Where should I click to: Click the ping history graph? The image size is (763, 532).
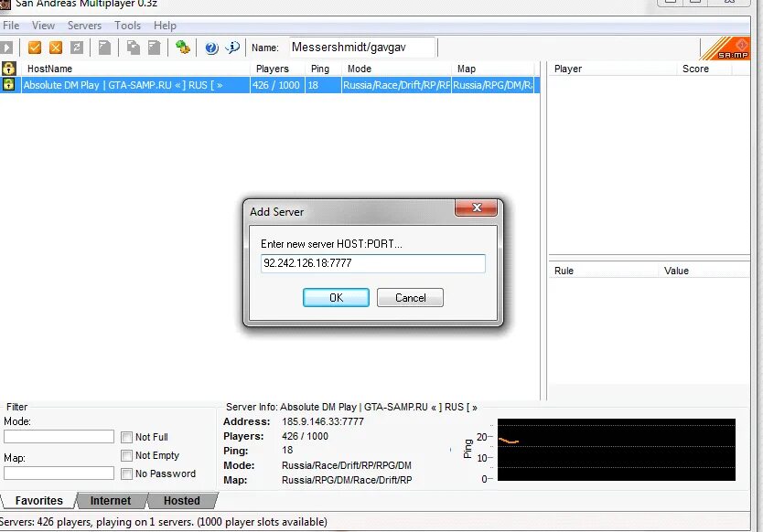(616, 450)
